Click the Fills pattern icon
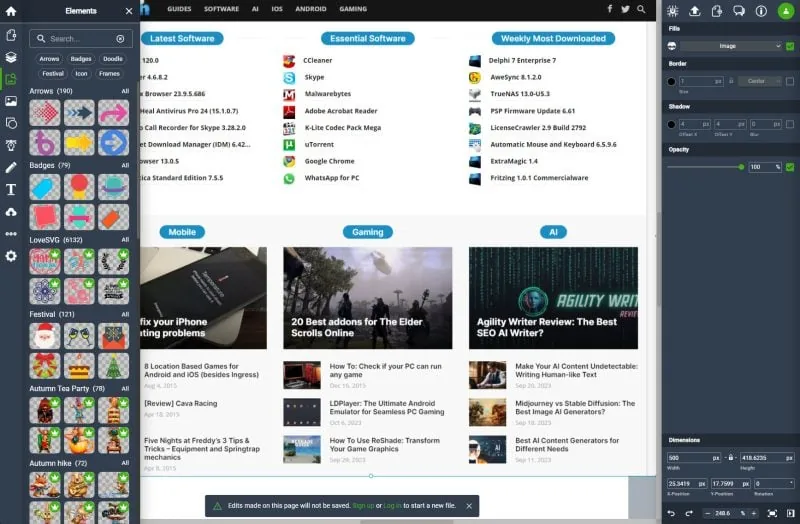The width and height of the screenshot is (800, 524). click(671, 46)
